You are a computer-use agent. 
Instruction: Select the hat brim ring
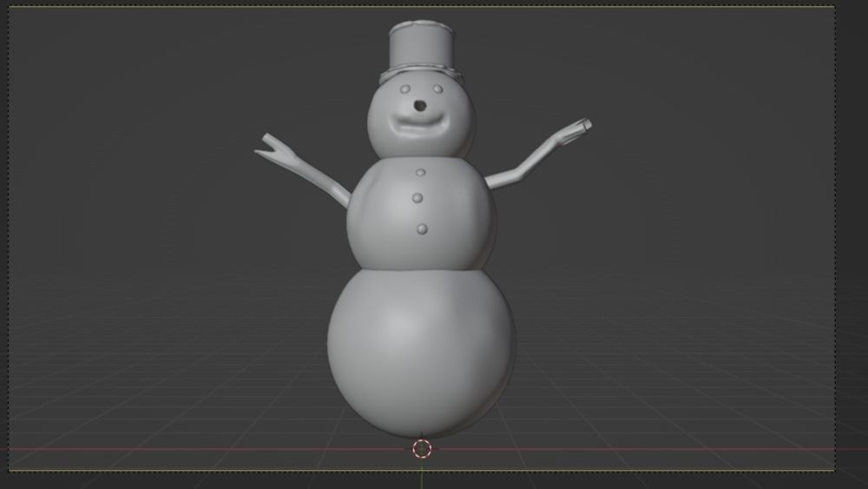(421, 74)
